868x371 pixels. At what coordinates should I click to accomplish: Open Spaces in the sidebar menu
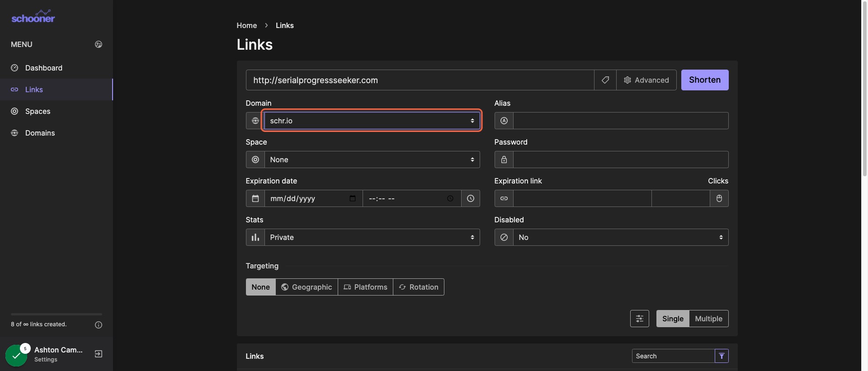point(57,111)
